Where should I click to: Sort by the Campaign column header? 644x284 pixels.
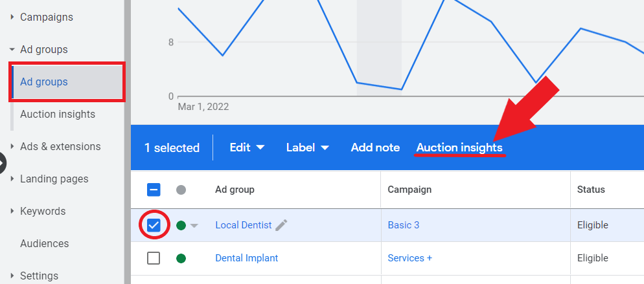coord(409,190)
